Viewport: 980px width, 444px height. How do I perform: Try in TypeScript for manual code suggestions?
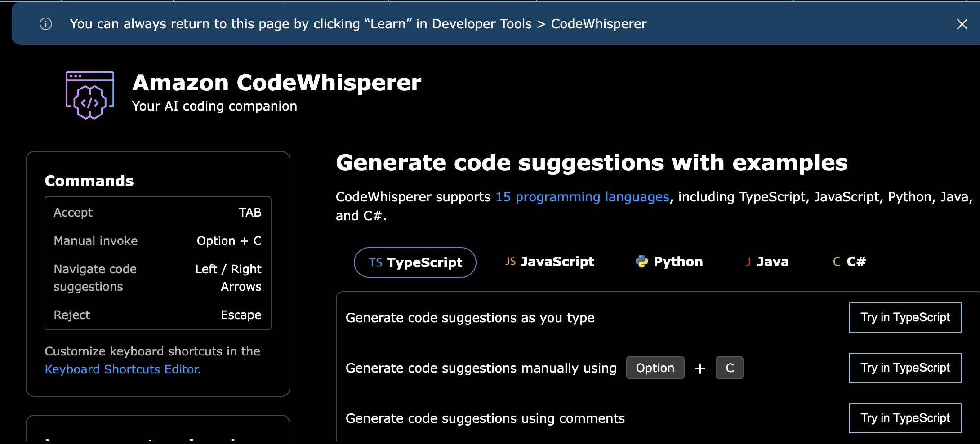pos(904,368)
